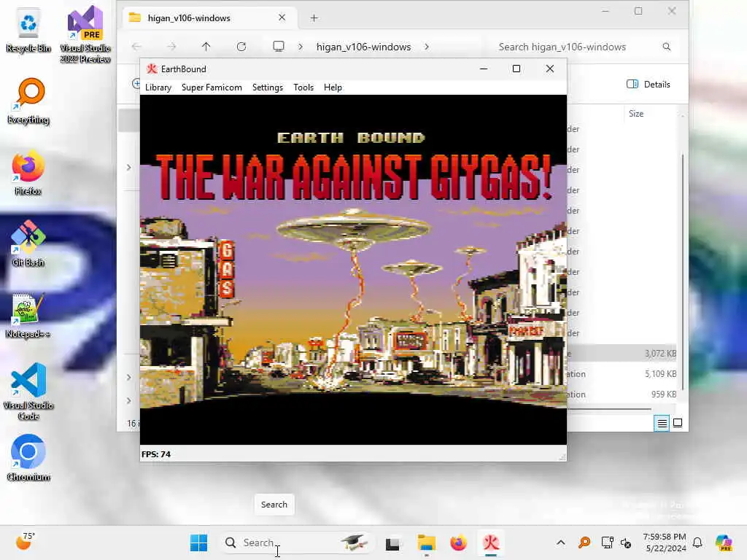Switch to higan from the taskbar
This screenshot has width=747, height=560.
[491, 542]
